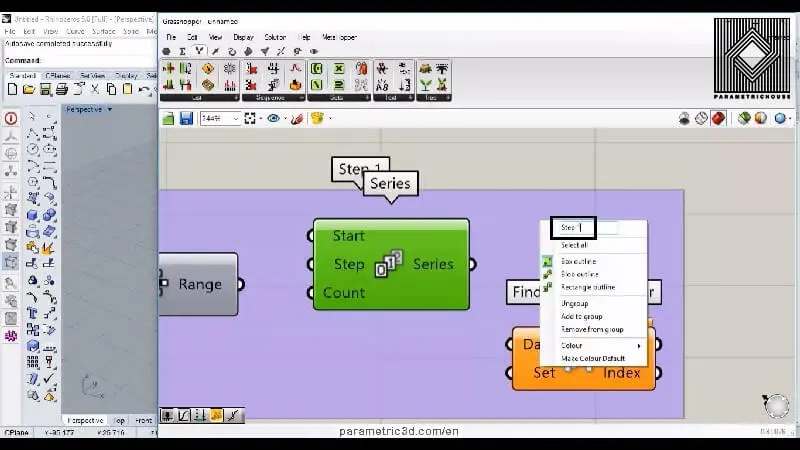Toggle the eye preview icon on canvas toolbar
800x450 pixels.
point(272,118)
